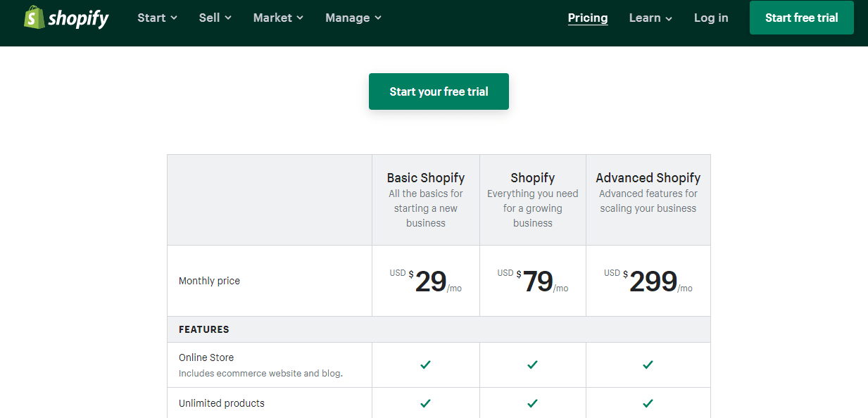Expand the Manage menu
Screen dimensions: 868x418
[353, 18]
